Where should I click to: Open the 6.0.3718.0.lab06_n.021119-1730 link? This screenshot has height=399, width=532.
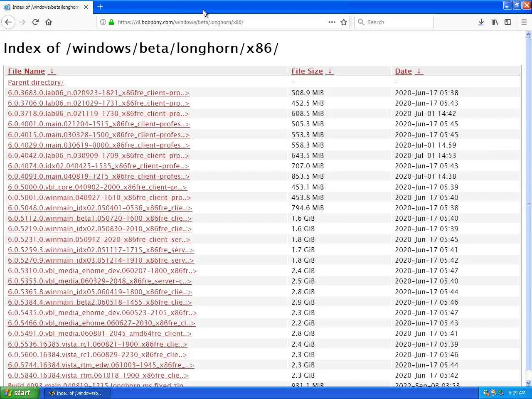click(99, 113)
